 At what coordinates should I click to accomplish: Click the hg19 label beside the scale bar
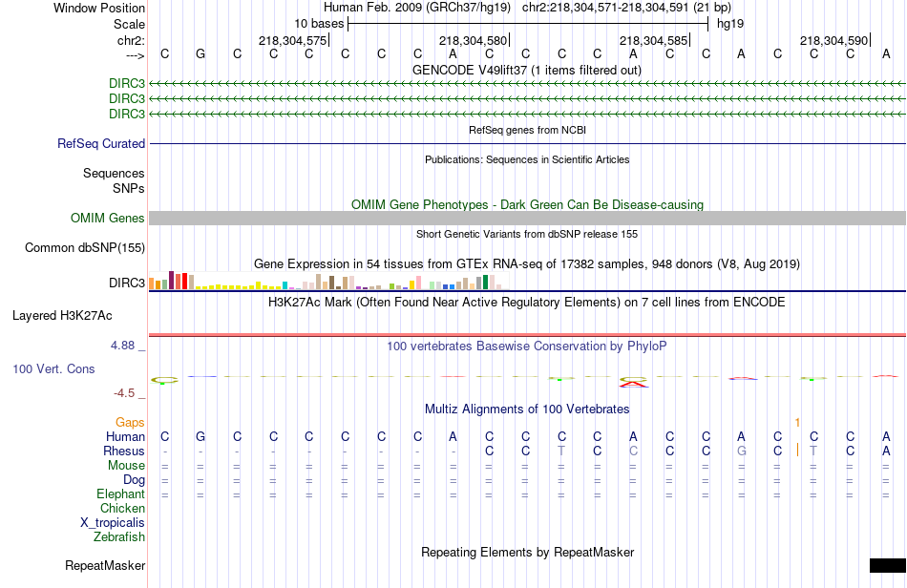pos(730,24)
